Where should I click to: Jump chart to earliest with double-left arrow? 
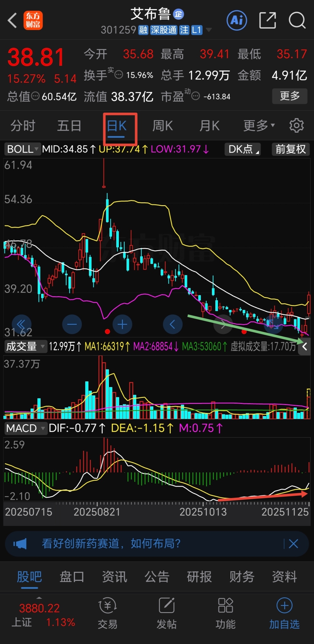pos(22,324)
